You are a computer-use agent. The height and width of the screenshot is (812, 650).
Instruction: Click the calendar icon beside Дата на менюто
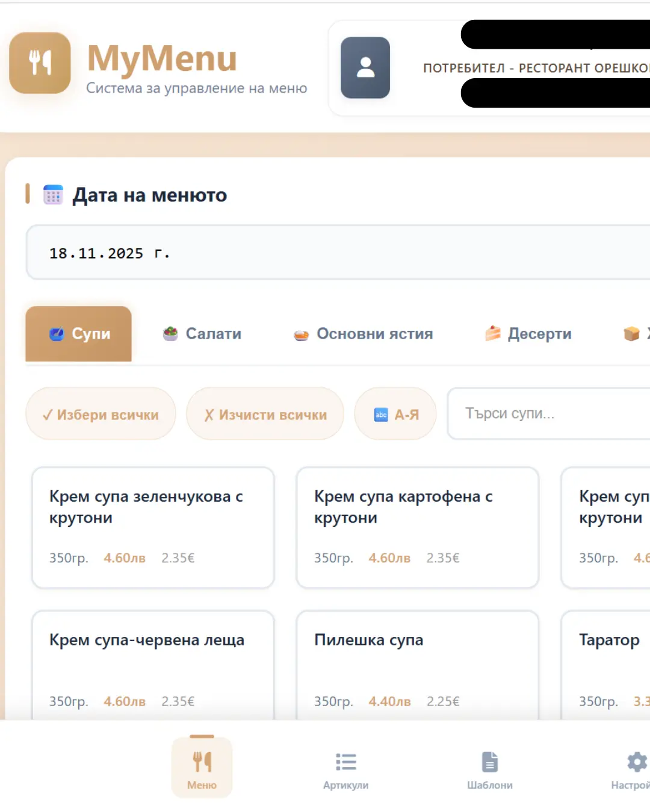54,194
